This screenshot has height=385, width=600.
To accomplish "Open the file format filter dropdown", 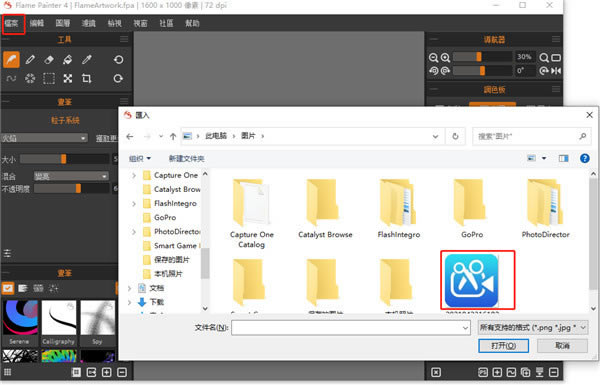I will tap(533, 328).
